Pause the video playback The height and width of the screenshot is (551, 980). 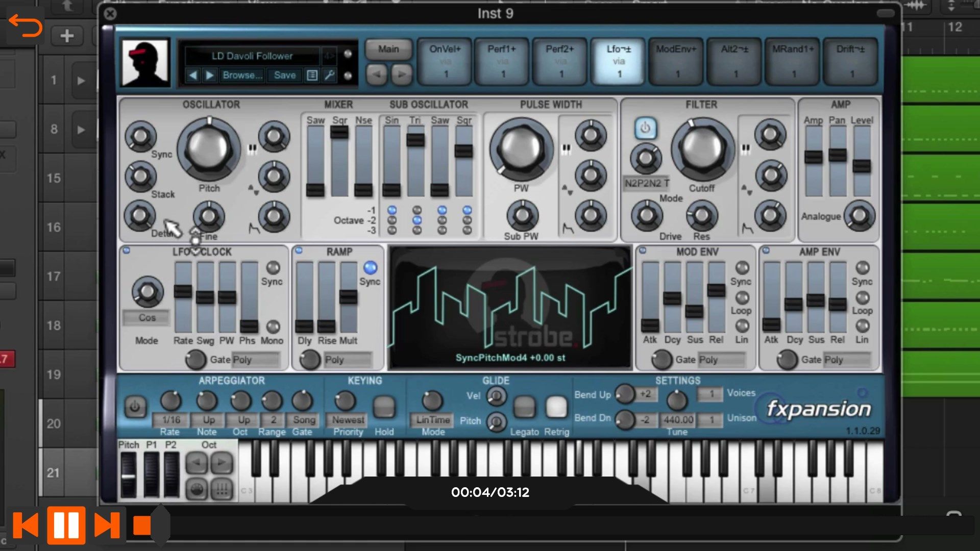click(66, 525)
